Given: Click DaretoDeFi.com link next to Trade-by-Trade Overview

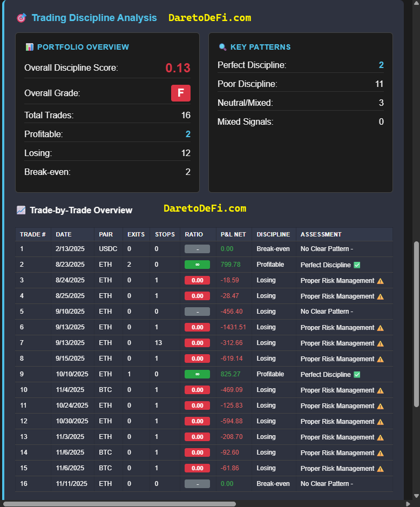Looking at the screenshot, I should pyautogui.click(x=205, y=208).
